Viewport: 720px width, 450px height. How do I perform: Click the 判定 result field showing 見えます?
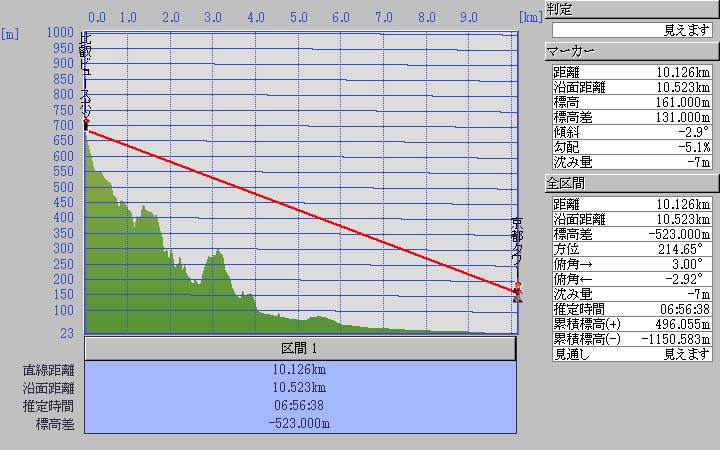[x=632, y=30]
